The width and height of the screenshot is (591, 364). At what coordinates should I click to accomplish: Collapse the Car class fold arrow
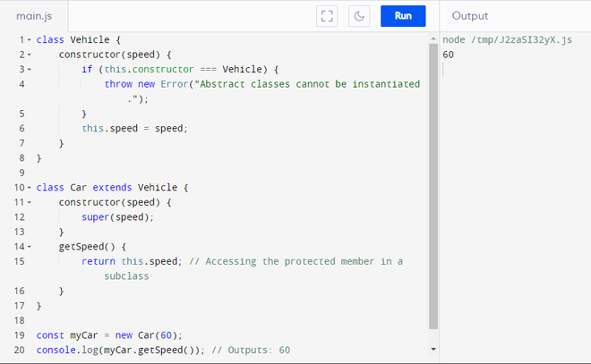pos(30,188)
